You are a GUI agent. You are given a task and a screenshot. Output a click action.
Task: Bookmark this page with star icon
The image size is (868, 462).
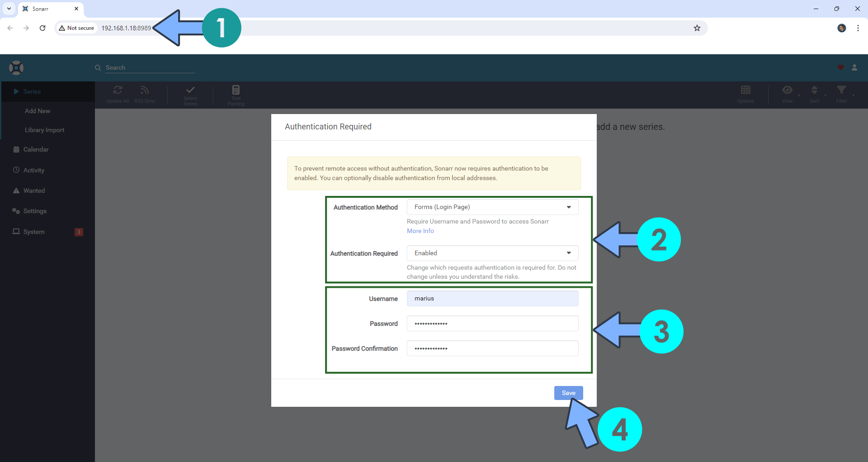point(697,28)
